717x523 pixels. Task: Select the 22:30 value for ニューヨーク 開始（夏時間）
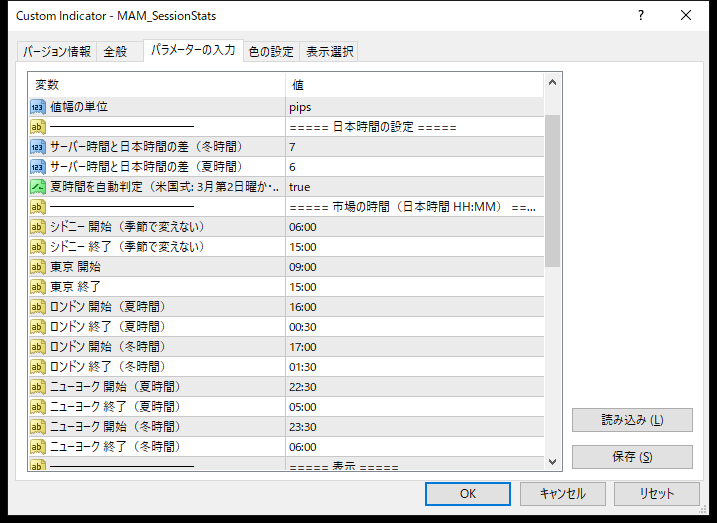point(415,387)
